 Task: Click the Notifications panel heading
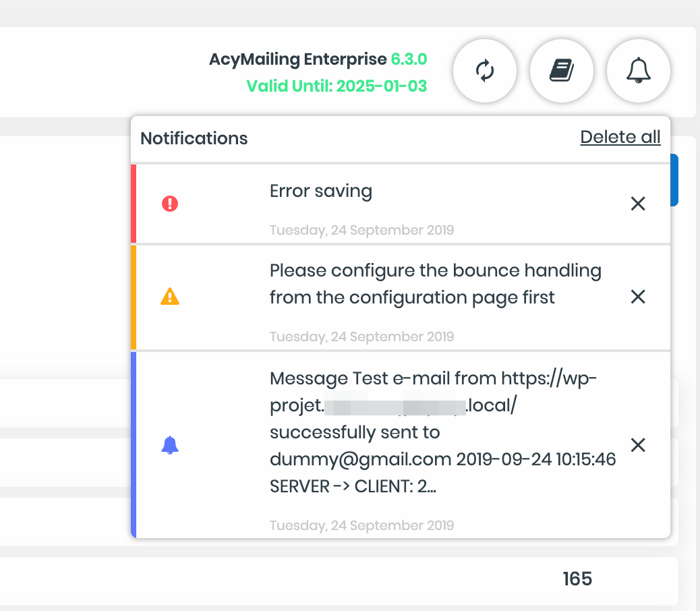(x=194, y=138)
